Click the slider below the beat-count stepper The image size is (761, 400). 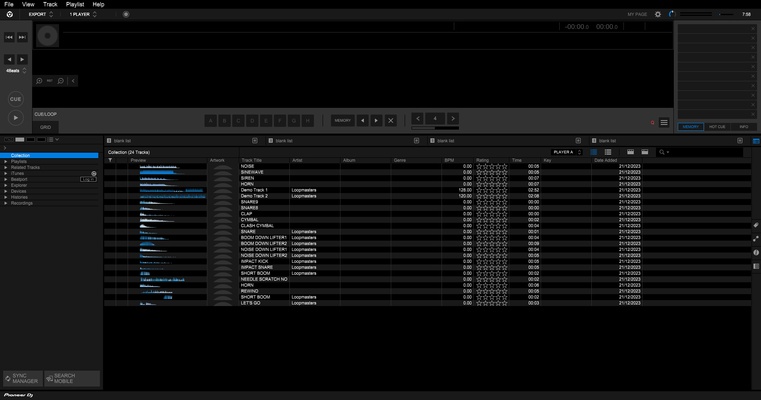pyautogui.click(x=435, y=128)
